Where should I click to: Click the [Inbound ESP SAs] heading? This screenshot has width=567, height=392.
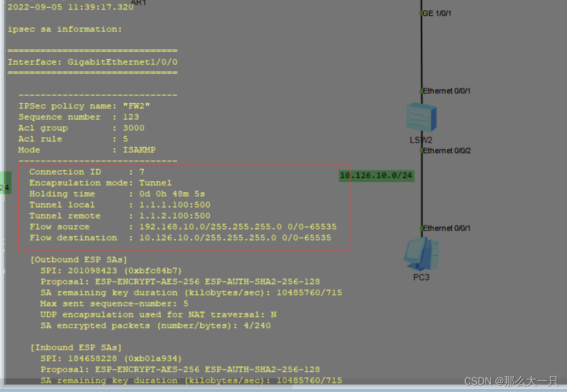tap(76, 348)
